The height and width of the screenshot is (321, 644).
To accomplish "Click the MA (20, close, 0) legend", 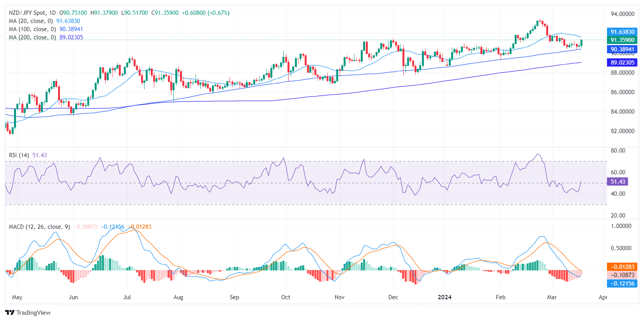I will 31,21.
